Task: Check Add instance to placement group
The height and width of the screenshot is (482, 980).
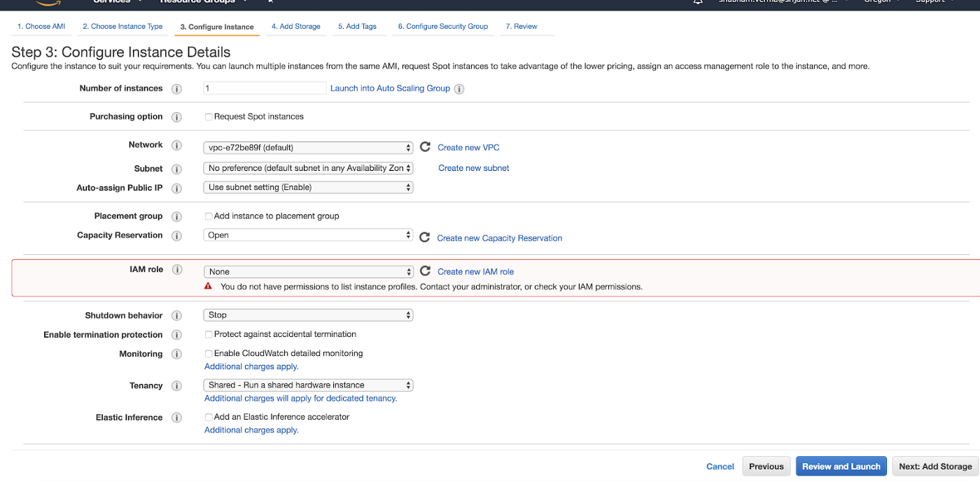Action: pos(209,216)
